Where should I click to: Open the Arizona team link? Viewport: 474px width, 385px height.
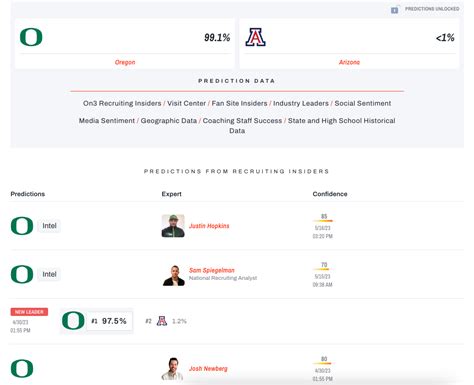[x=349, y=62]
